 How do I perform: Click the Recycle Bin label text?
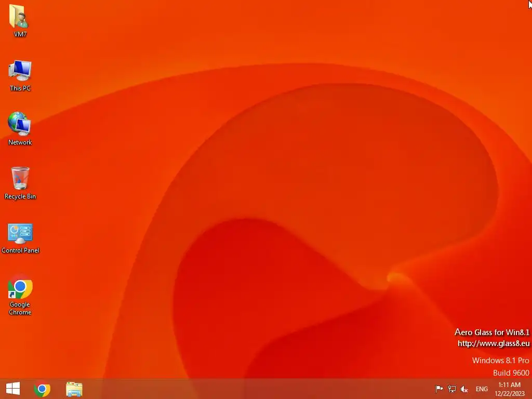(20, 196)
